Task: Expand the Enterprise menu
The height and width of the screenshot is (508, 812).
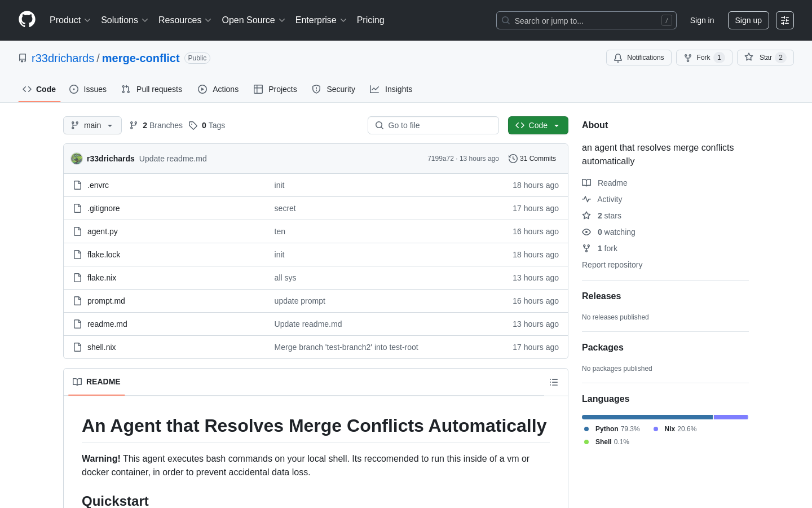Action: coord(321,20)
